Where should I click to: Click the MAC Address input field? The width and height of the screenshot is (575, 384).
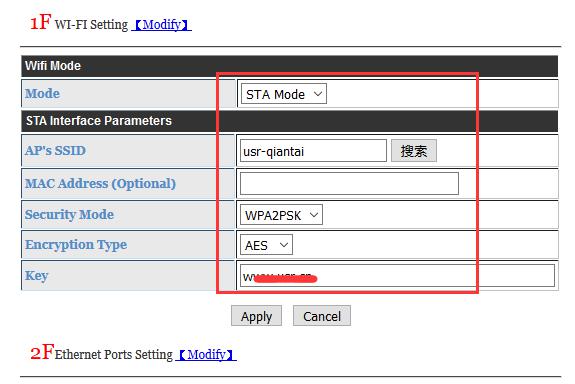click(349, 183)
